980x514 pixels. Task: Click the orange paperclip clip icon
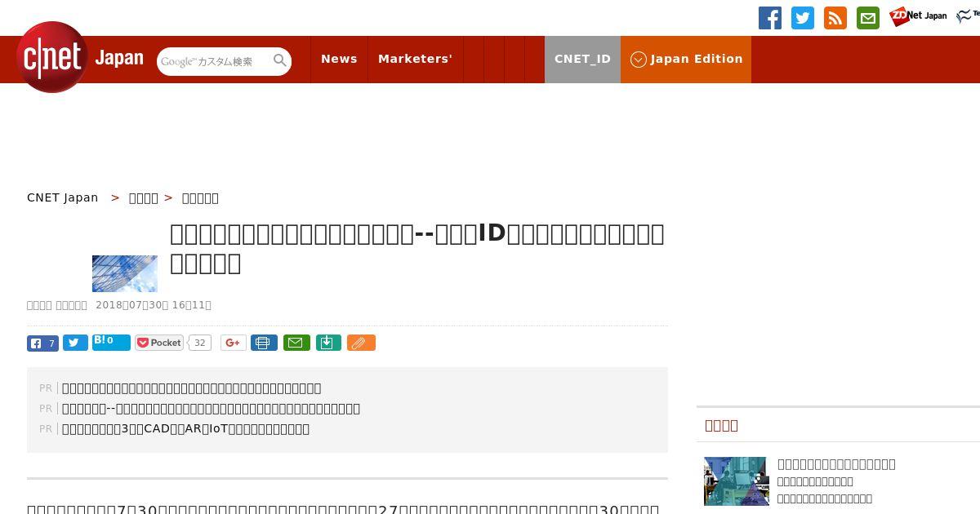pos(361,343)
